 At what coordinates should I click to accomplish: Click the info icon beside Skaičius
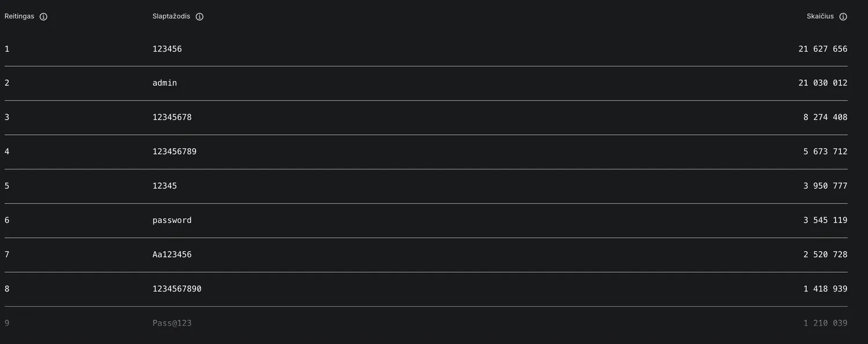click(843, 17)
